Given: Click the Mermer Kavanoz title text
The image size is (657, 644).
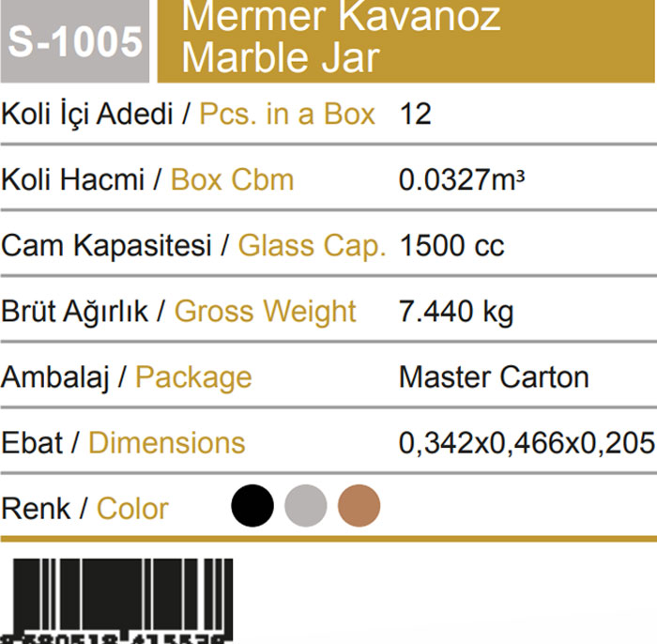Looking at the screenshot, I should coord(341,17).
